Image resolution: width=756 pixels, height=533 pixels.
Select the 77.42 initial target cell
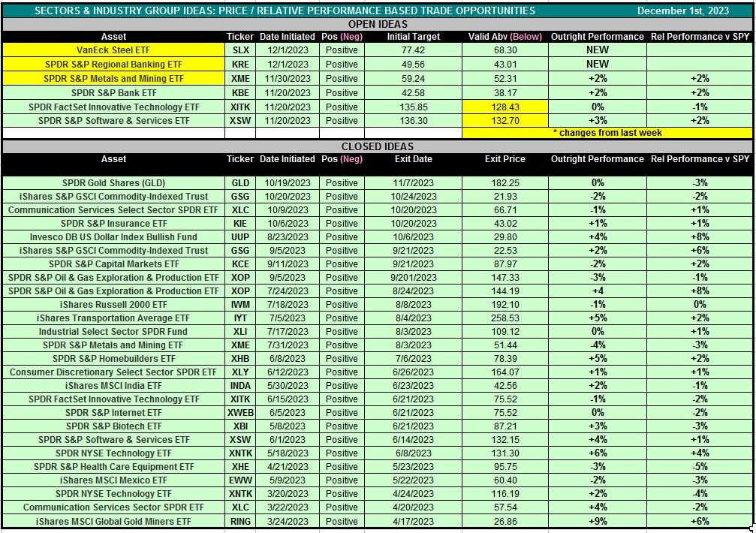point(414,50)
